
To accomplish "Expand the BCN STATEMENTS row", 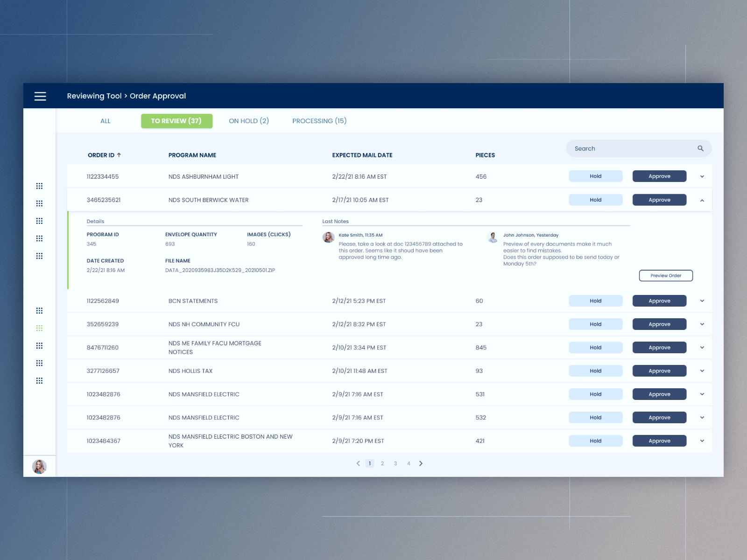I will coord(702,301).
